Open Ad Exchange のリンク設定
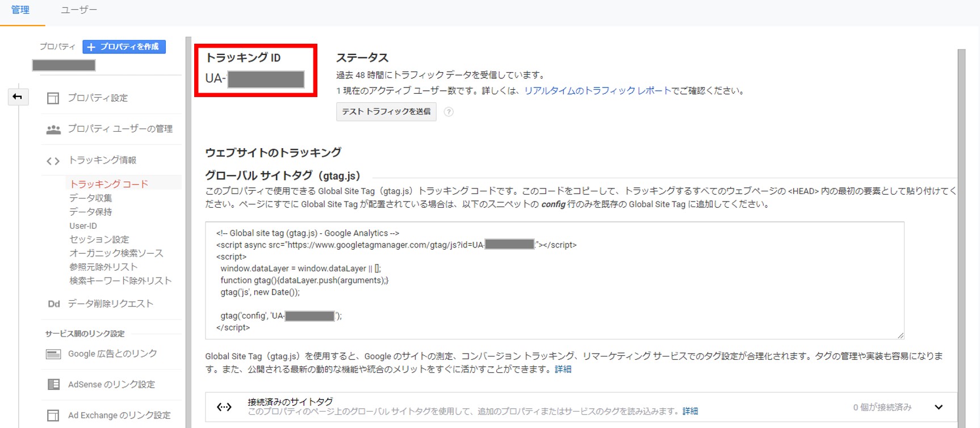This screenshot has height=428, width=980. point(119,415)
